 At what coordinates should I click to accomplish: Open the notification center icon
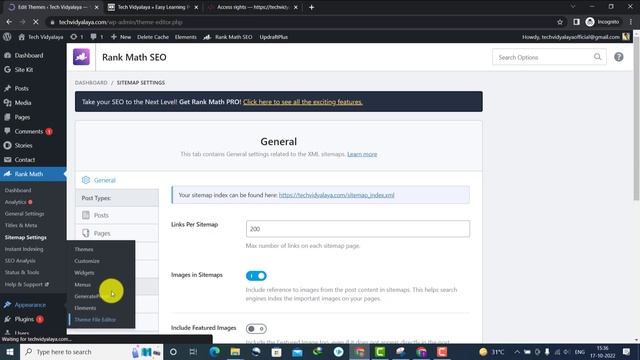(627, 352)
